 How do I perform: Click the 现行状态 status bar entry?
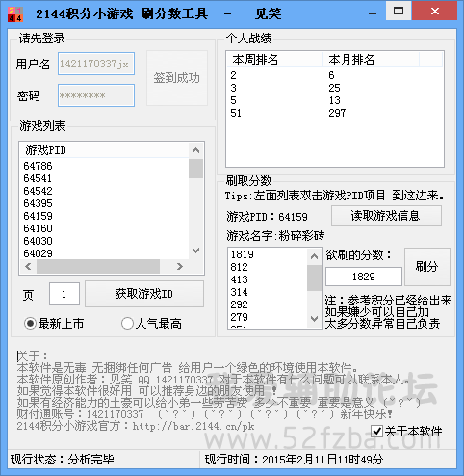(63, 460)
